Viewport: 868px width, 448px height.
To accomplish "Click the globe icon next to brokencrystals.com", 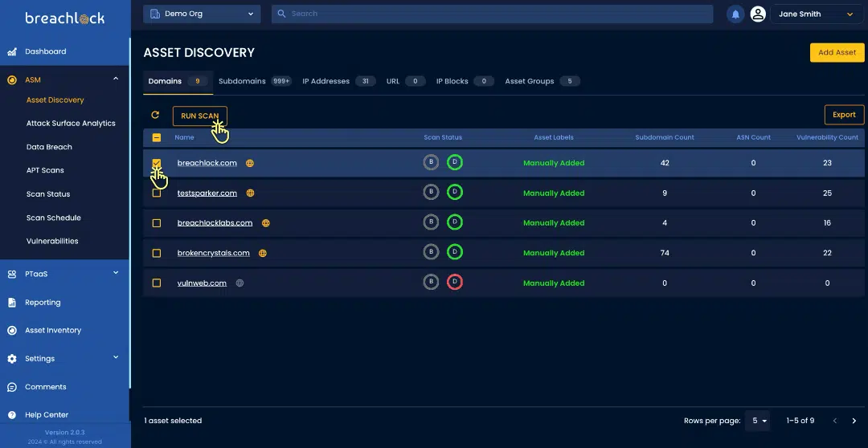I will pyautogui.click(x=263, y=253).
